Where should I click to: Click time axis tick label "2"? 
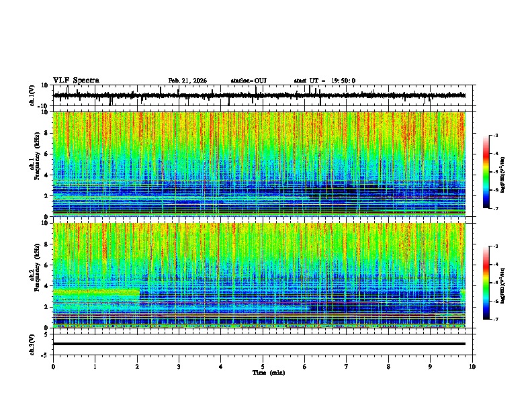point(137,367)
